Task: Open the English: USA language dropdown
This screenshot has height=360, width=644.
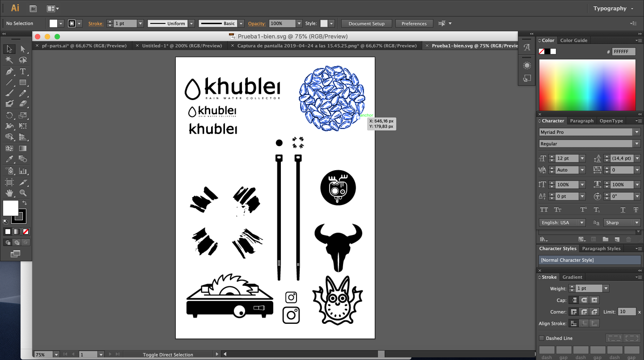Action: 582,222
